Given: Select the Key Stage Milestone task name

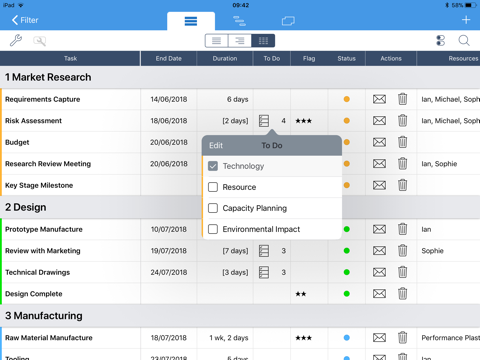Looking at the screenshot, I should (39, 185).
